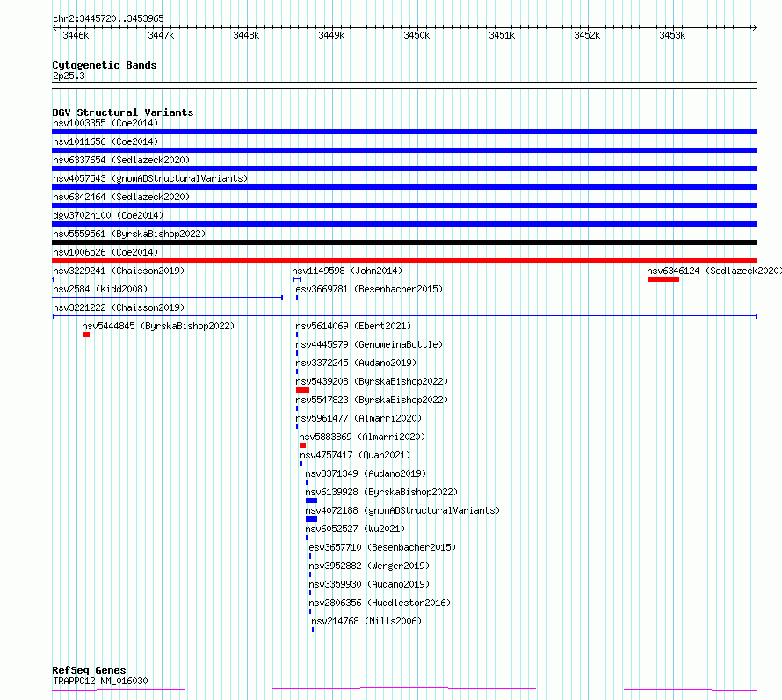The width and height of the screenshot is (782, 700).
Task: Click the chr2:3445720..3453965 region label
Action: tap(108, 19)
